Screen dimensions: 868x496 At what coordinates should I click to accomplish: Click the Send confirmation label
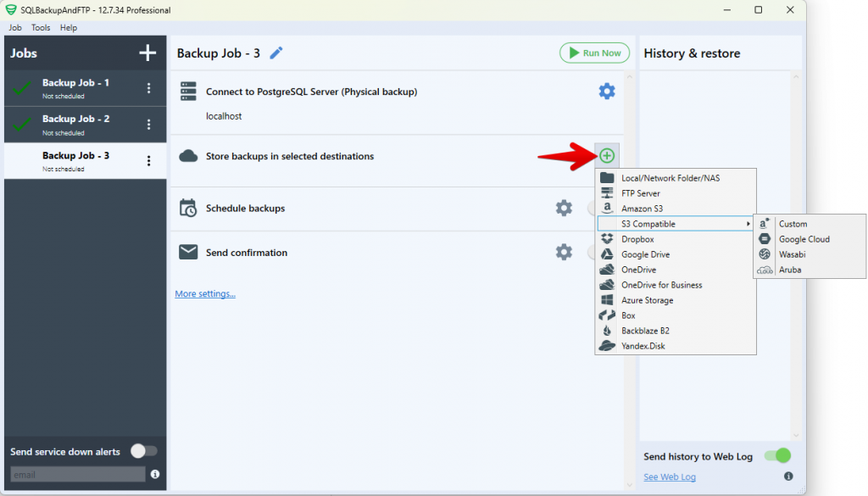coord(247,253)
